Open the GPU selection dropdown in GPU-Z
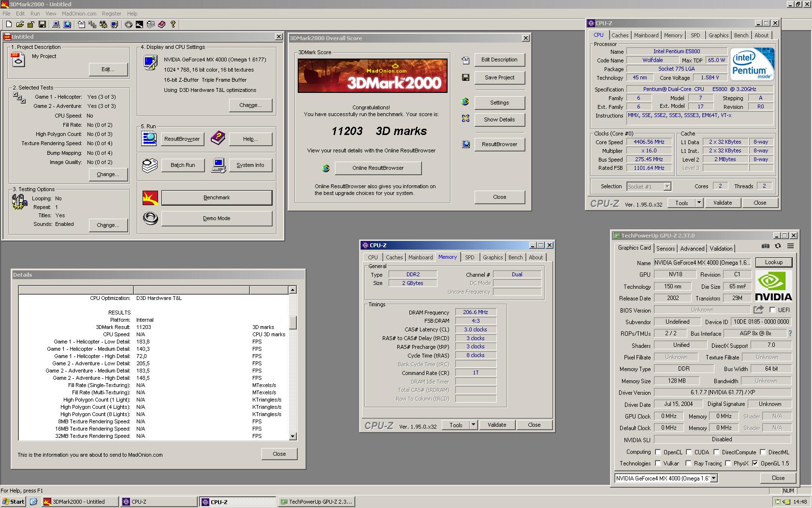The height and width of the screenshot is (508, 812). [x=714, y=478]
